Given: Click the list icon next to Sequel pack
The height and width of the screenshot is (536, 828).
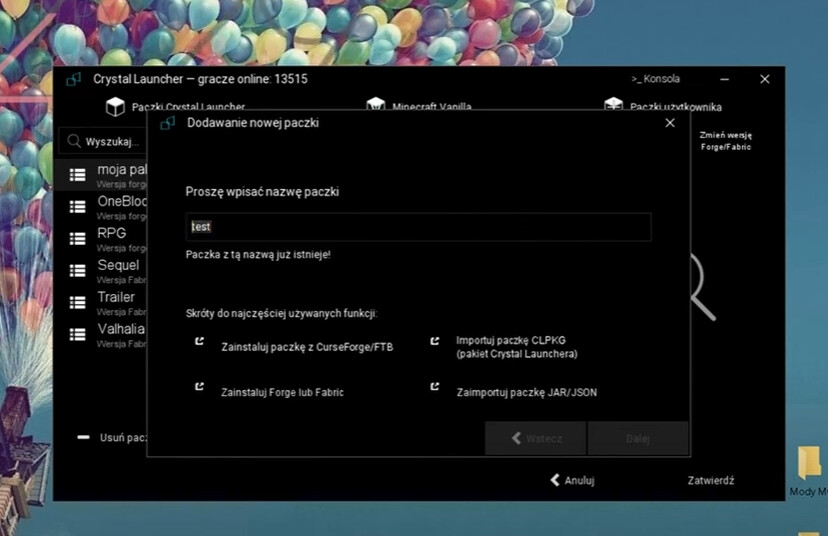Looking at the screenshot, I should coord(77,271).
